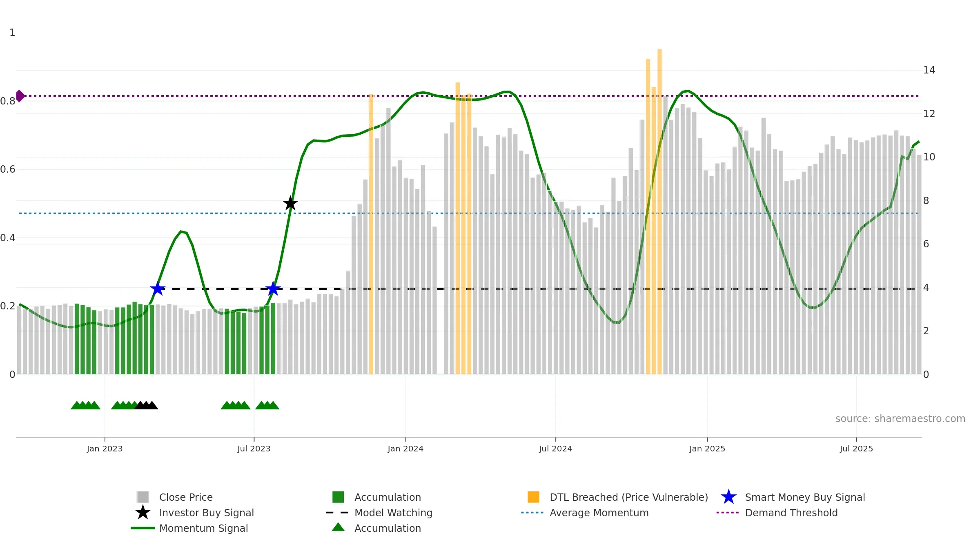
Task: Toggle the Demand Threshold legend label
Action: 791,513
